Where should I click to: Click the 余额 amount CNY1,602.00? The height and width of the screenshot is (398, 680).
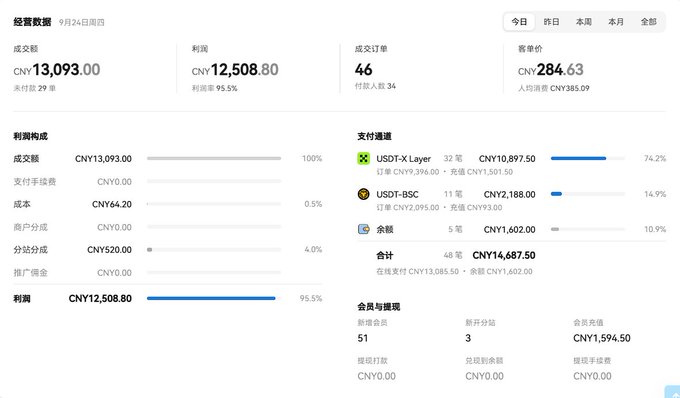(x=510, y=229)
